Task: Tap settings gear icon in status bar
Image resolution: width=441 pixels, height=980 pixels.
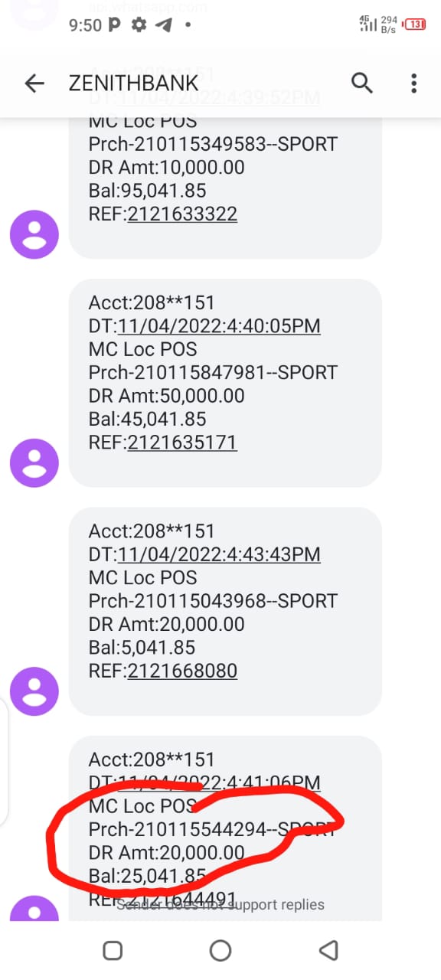Action: 139,24
